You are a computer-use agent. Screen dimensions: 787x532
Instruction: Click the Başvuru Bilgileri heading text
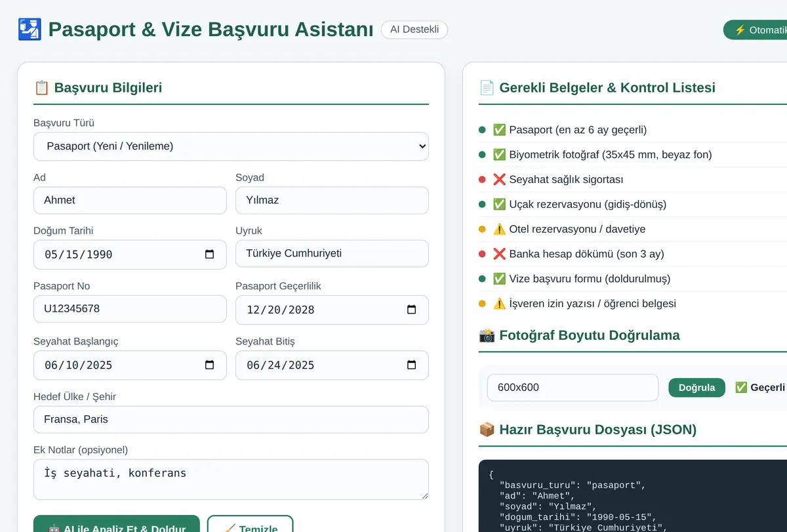pyautogui.click(x=108, y=88)
